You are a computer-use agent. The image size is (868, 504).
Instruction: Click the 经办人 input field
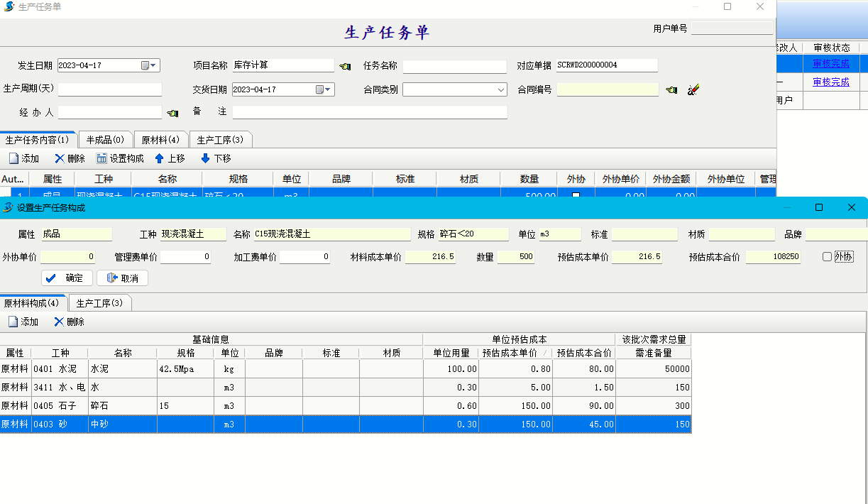click(x=110, y=112)
